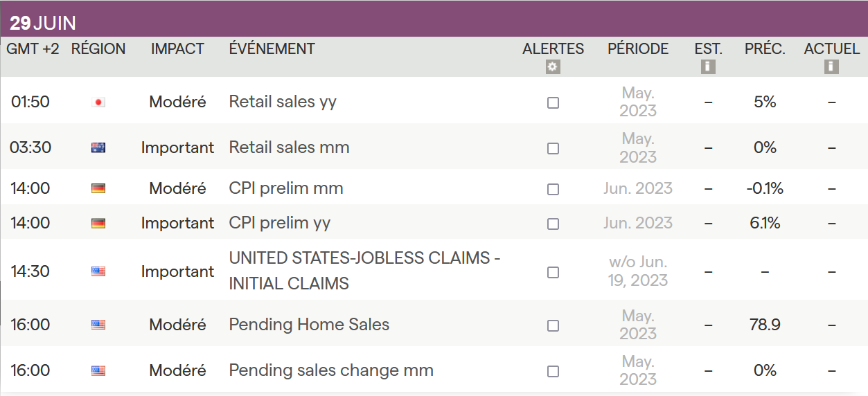Image resolution: width=868 pixels, height=396 pixels.
Task: Click the info icon under ACTUEL header
Action: [x=831, y=67]
